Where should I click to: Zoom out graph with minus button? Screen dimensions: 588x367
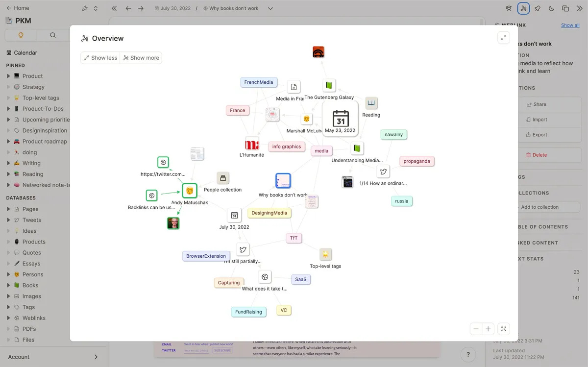(476, 329)
